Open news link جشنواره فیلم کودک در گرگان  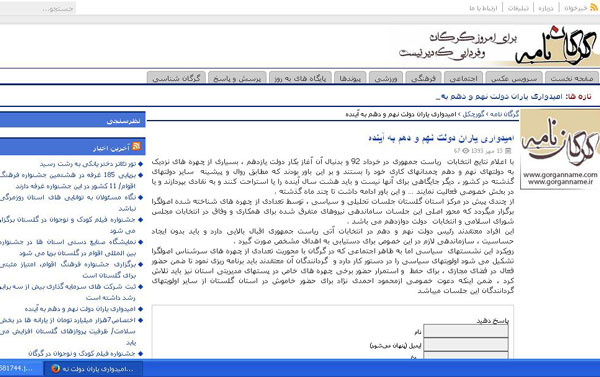click(x=82, y=353)
